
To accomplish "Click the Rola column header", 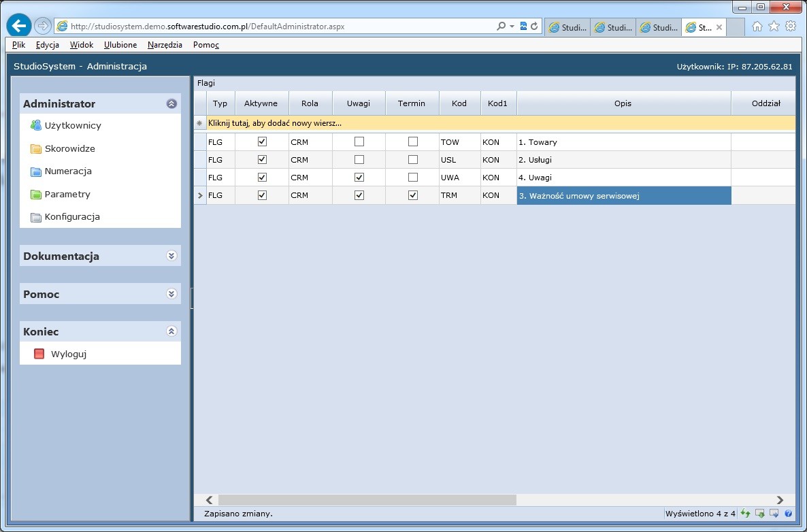I will tap(310, 103).
